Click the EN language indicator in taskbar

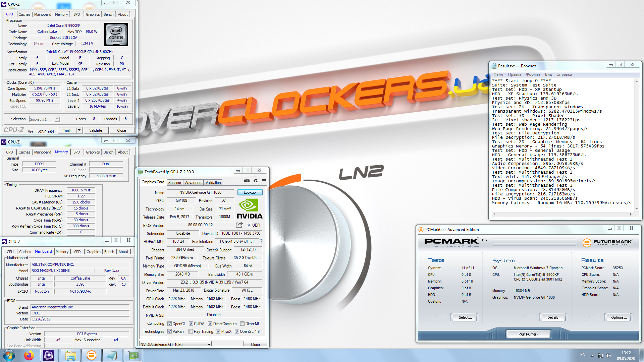tap(583, 355)
